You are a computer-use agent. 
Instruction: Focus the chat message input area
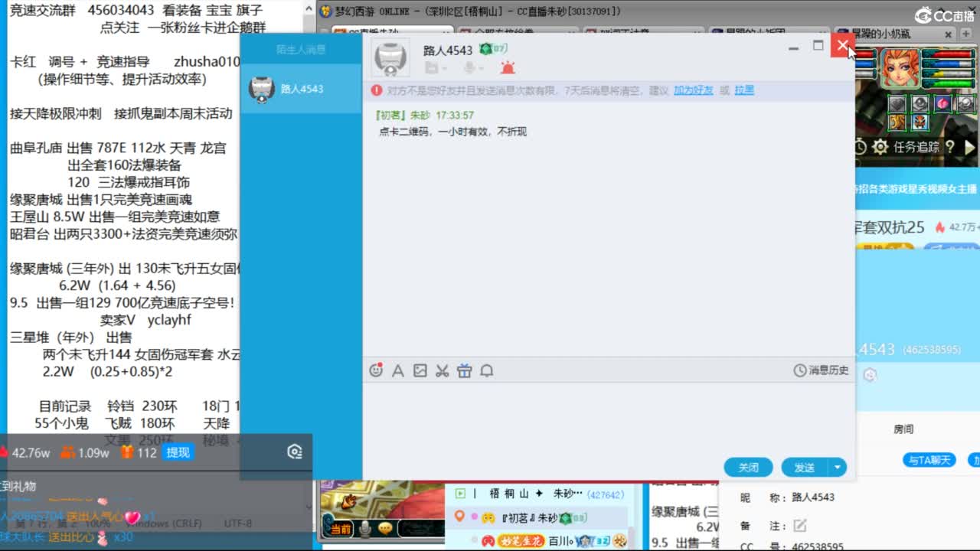[609, 417]
